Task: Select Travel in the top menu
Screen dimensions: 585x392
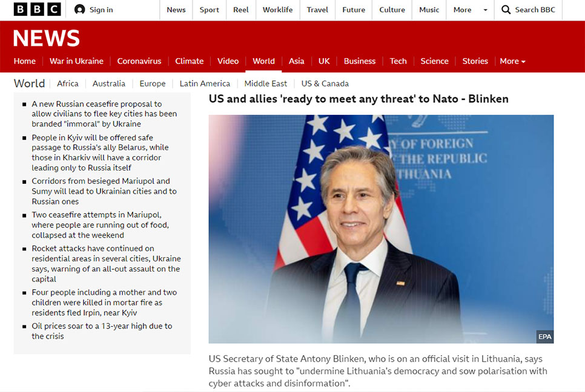Action: (x=317, y=10)
